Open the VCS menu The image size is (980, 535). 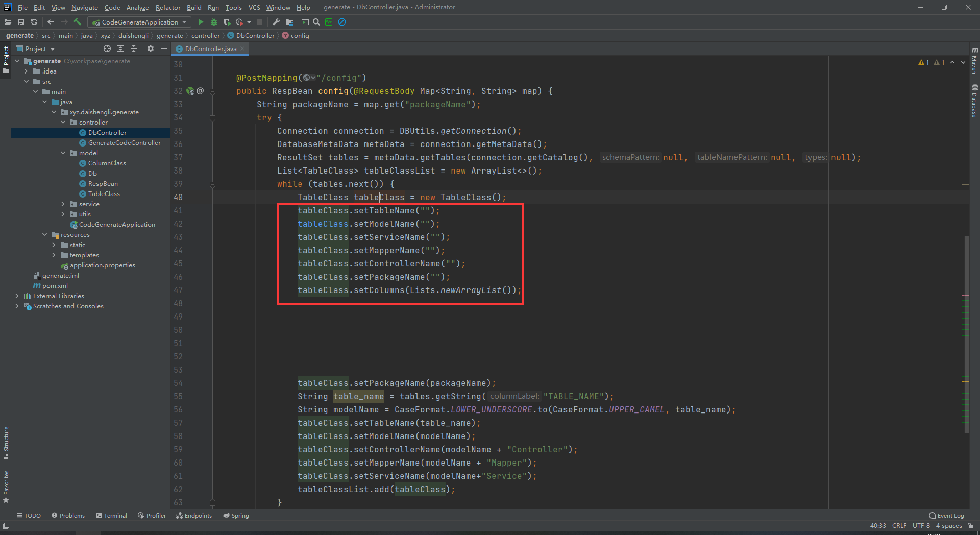point(254,7)
